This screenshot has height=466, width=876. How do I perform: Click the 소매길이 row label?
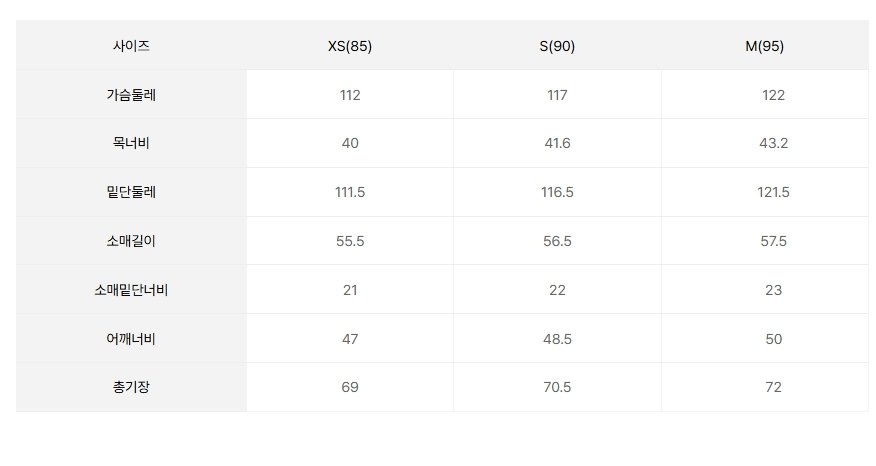(x=131, y=241)
